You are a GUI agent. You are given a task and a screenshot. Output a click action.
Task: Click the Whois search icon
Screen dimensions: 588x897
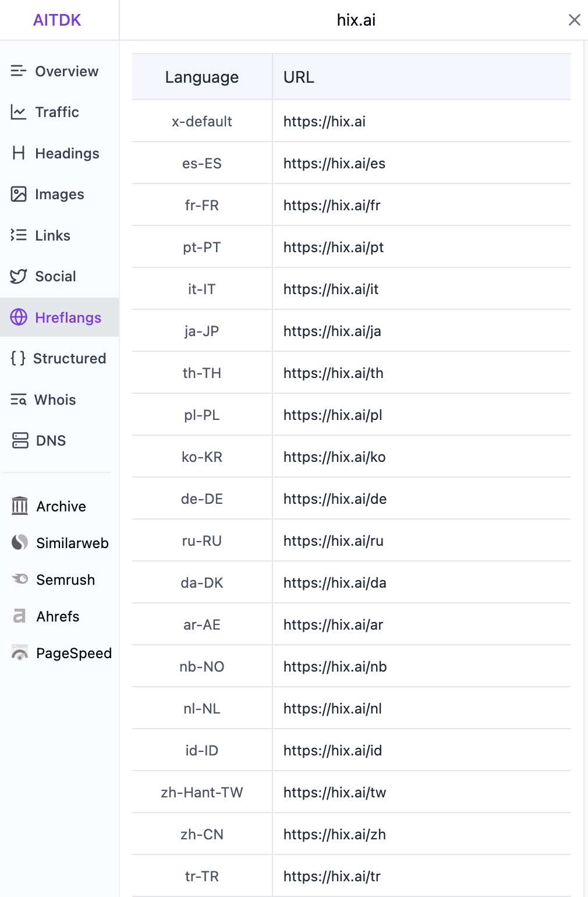(19, 400)
